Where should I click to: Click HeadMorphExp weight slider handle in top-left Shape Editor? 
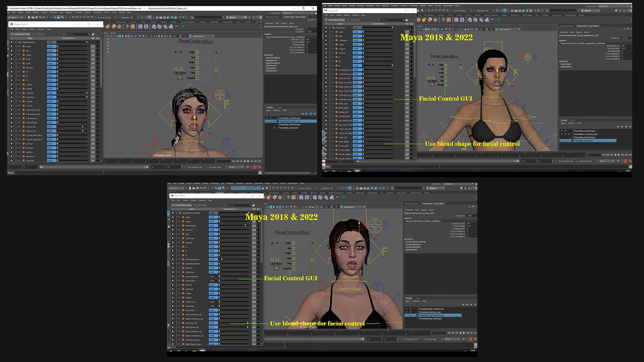87,42
